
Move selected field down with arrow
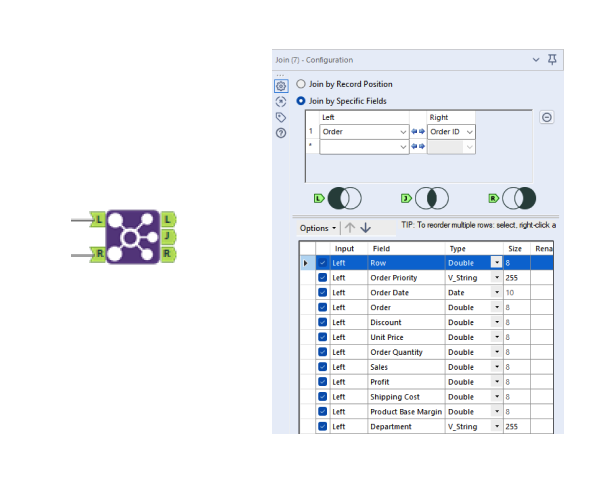366,228
